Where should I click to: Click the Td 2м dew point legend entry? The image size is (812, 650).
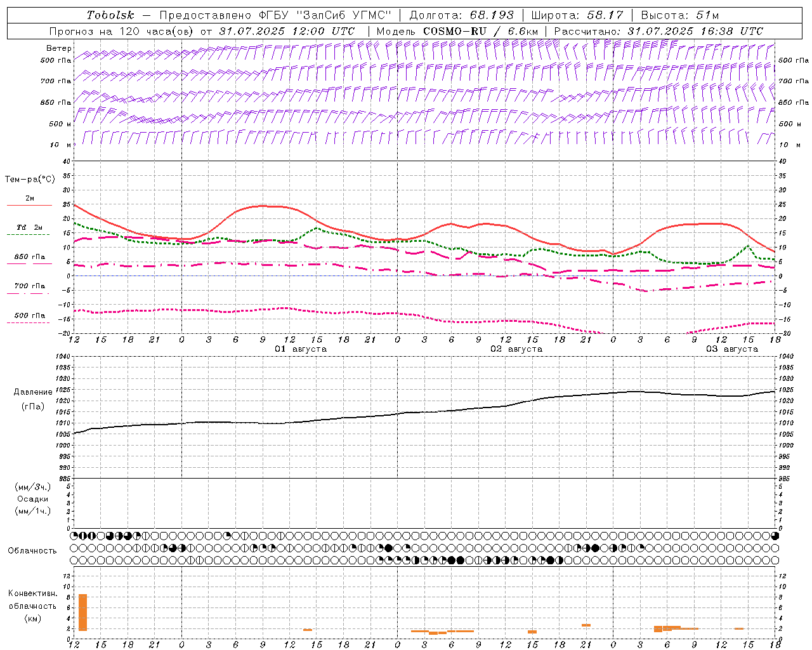(x=29, y=227)
